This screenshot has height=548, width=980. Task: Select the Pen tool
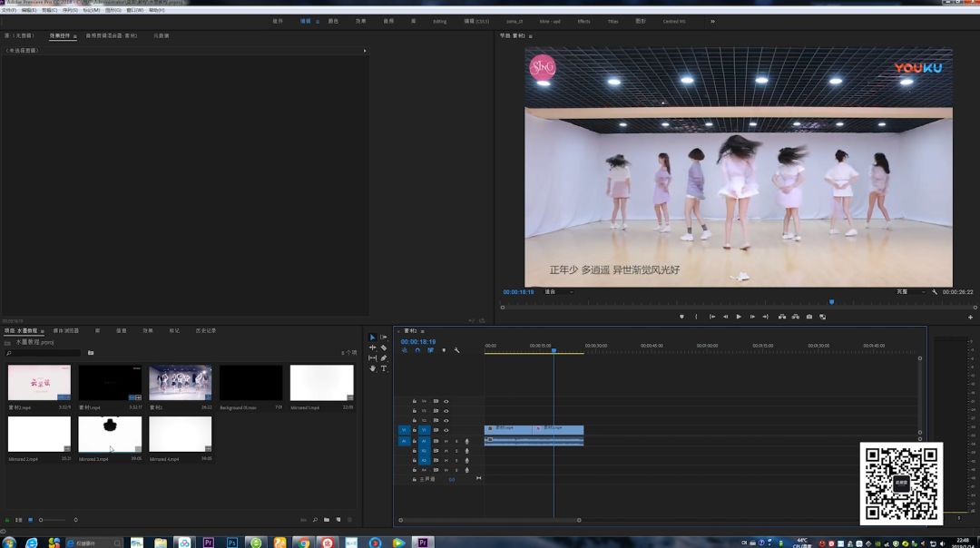point(384,358)
